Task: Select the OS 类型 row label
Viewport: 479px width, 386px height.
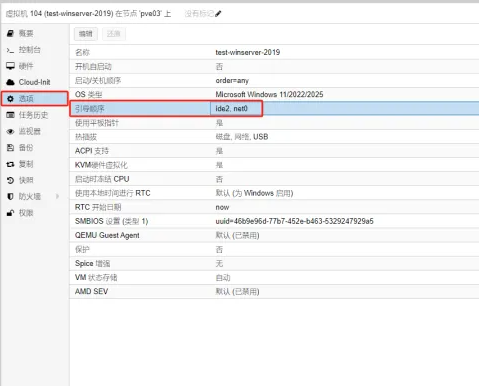Action: point(88,95)
